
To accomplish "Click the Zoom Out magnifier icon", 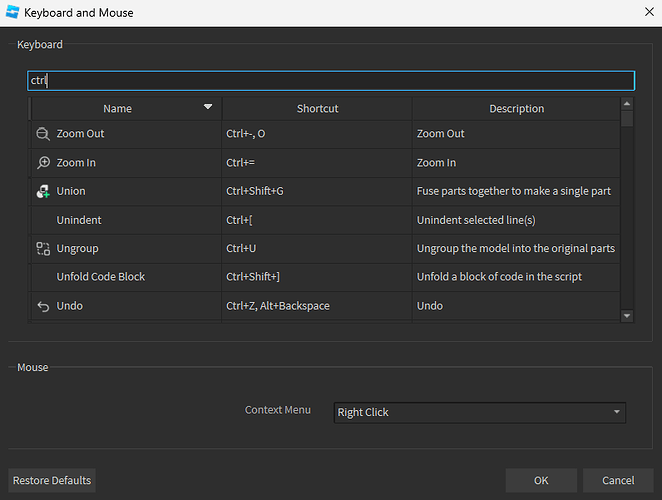I will pyautogui.click(x=43, y=134).
